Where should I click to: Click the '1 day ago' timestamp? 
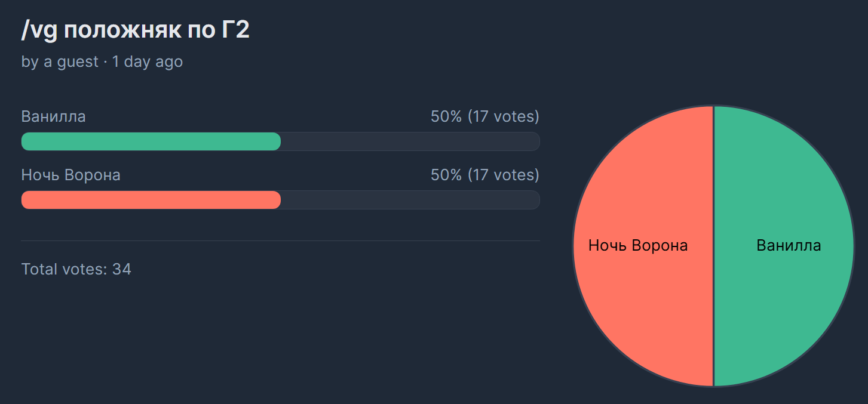click(147, 61)
